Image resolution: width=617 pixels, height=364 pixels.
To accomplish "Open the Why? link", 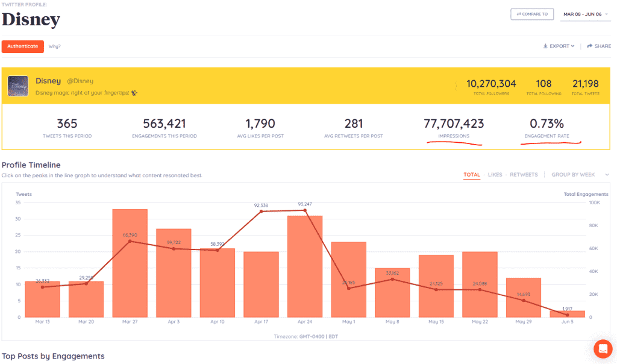I will coord(54,46).
